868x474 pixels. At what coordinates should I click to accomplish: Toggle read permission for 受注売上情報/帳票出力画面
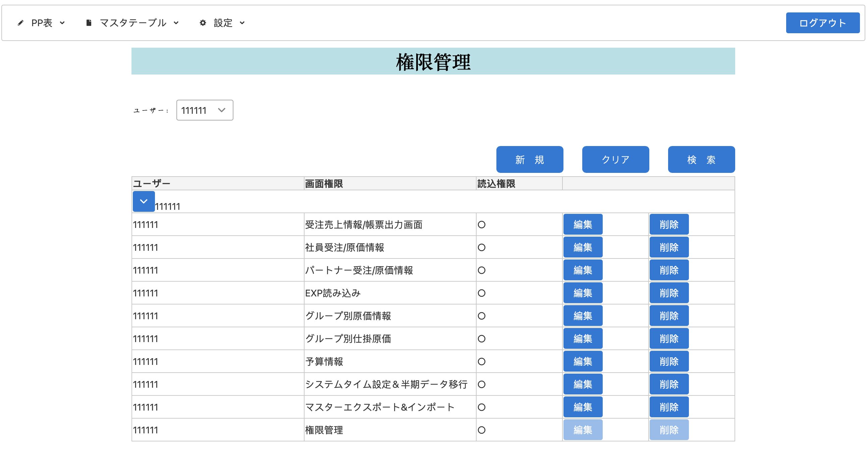(482, 225)
